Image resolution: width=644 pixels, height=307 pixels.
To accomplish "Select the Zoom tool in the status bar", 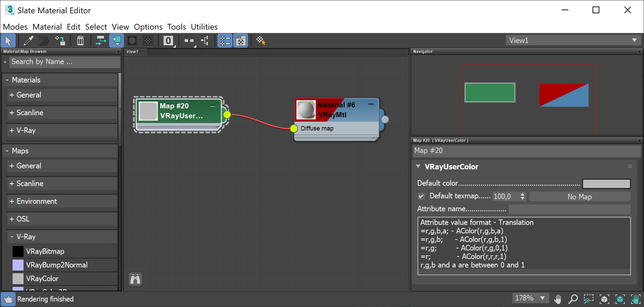I will click(x=573, y=299).
